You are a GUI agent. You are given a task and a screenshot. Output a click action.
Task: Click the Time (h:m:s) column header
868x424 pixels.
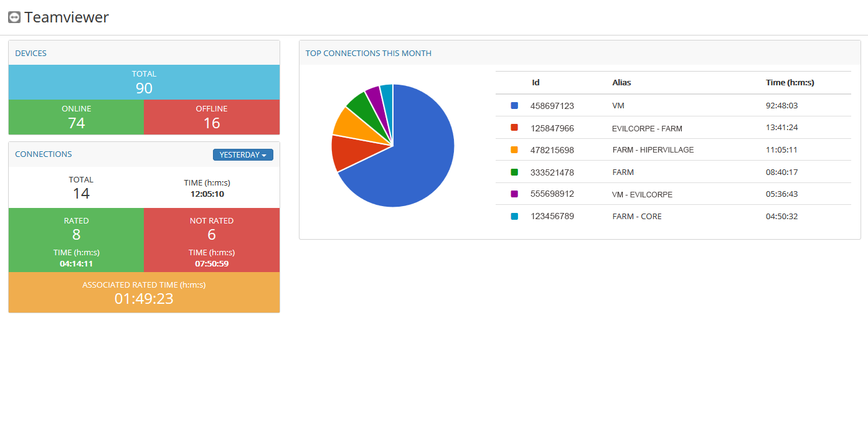pyautogui.click(x=790, y=83)
